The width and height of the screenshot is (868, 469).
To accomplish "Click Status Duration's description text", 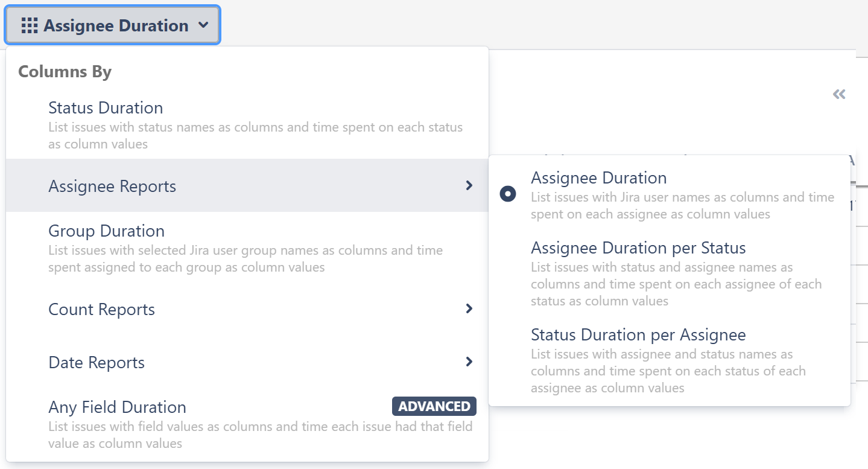I will [255, 135].
